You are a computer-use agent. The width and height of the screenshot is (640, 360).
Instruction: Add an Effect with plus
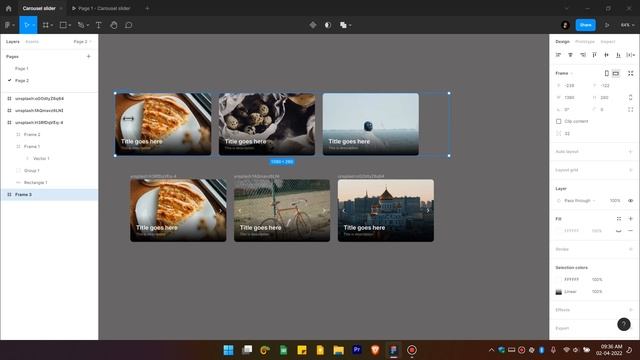tap(631, 310)
